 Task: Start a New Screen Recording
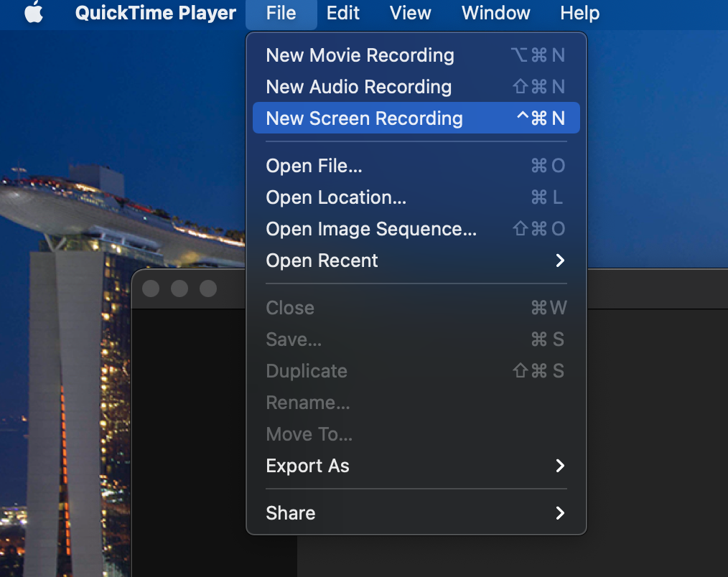(416, 118)
